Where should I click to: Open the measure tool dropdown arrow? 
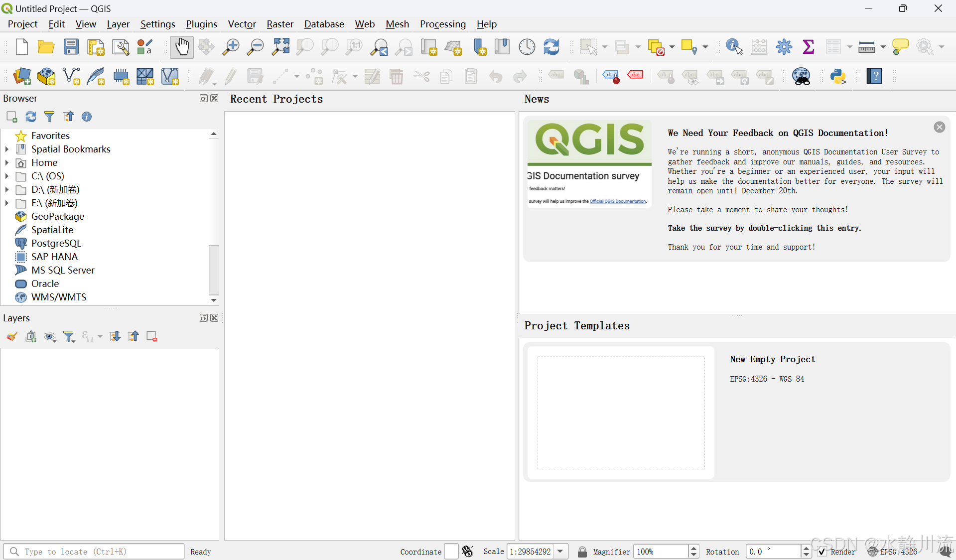click(883, 47)
